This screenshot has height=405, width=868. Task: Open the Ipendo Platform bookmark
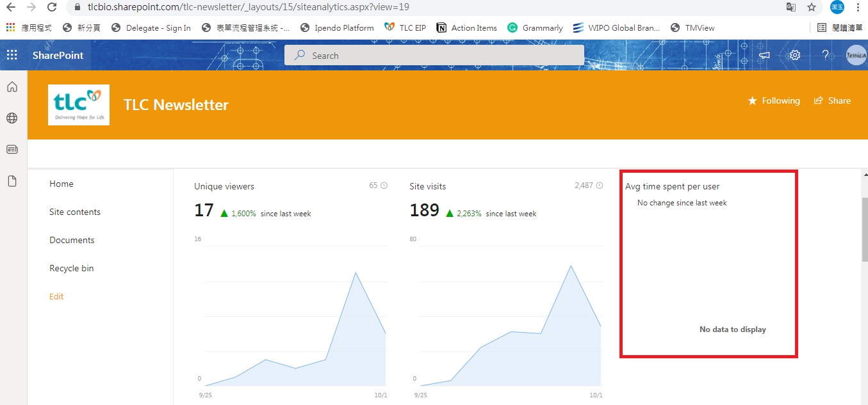[x=336, y=28]
